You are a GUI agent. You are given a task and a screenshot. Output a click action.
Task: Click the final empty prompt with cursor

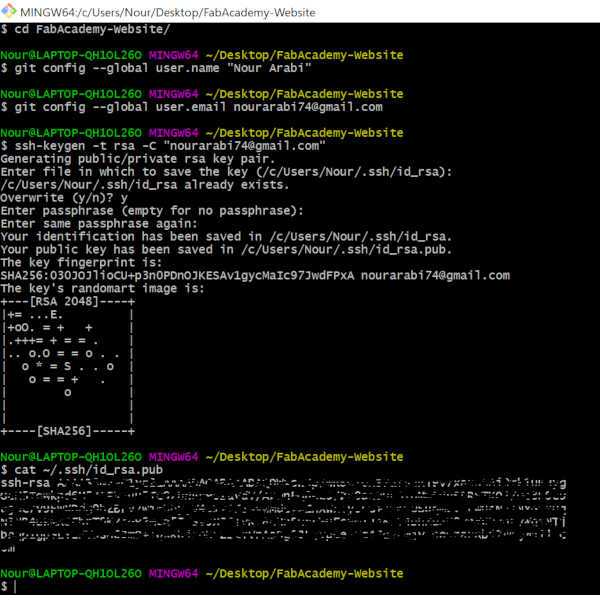coord(8,587)
